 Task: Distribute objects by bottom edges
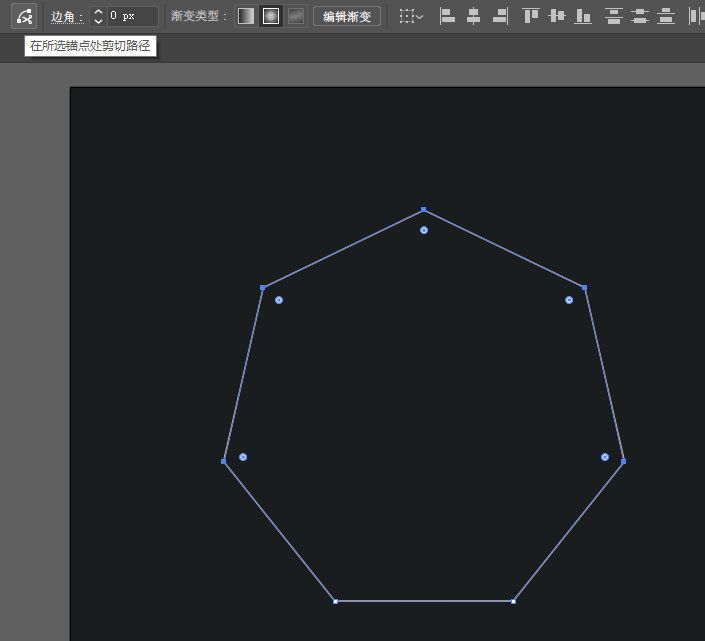click(665, 17)
